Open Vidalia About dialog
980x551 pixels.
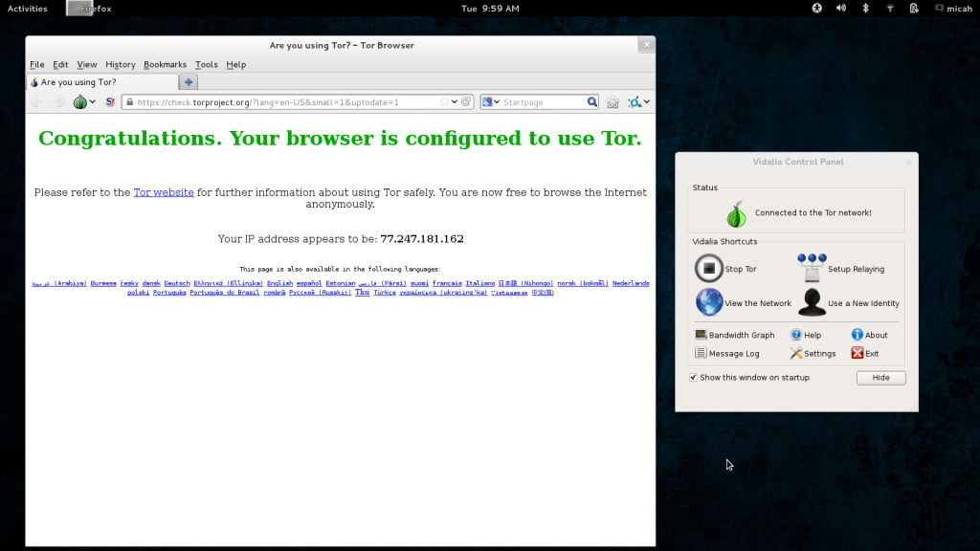click(869, 335)
